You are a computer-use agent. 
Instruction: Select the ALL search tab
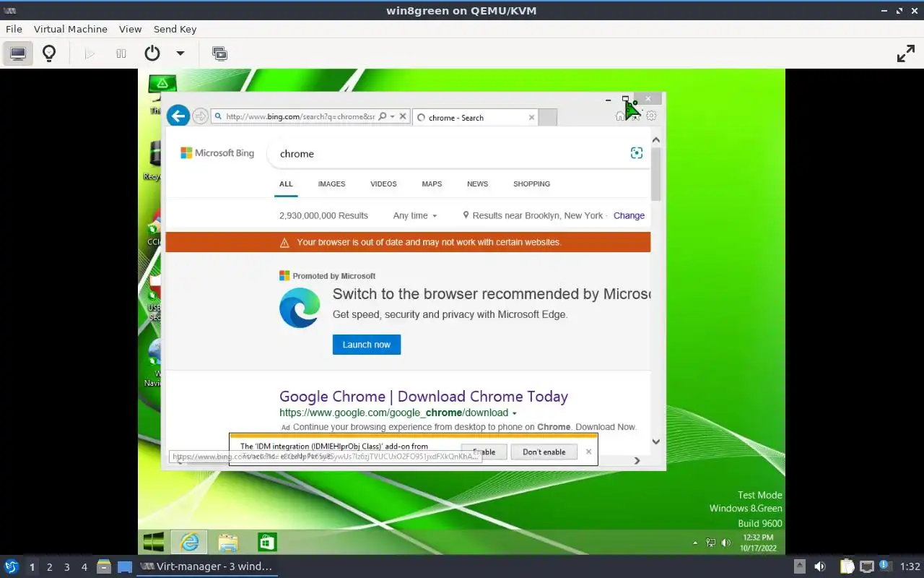pos(286,184)
